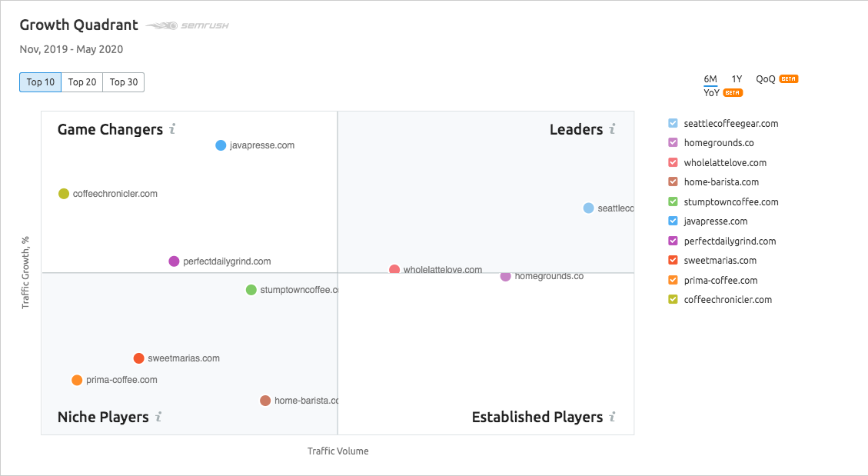Click the SEMrush logo in header
Viewport: 868px width, 476px height.
pos(188,25)
